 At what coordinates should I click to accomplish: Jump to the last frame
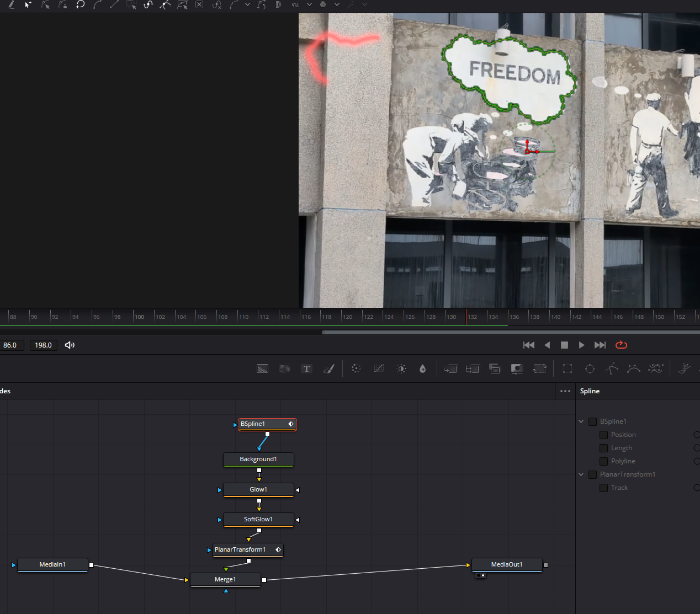click(x=600, y=345)
